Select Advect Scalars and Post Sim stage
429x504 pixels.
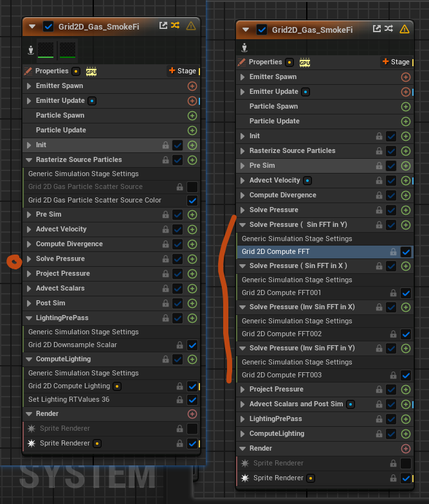pos(325,404)
